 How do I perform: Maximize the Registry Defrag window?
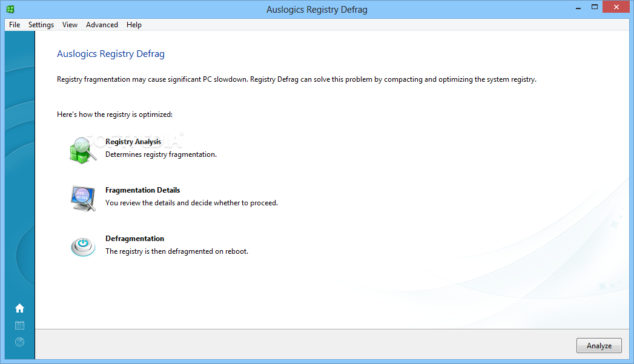click(x=595, y=7)
